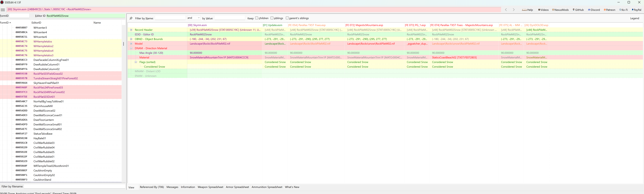Image resolution: width=644 pixels, height=194 pixels.
Task: Focus the Editor ID field containing RockPileM02Snow
Action: tap(85, 16)
